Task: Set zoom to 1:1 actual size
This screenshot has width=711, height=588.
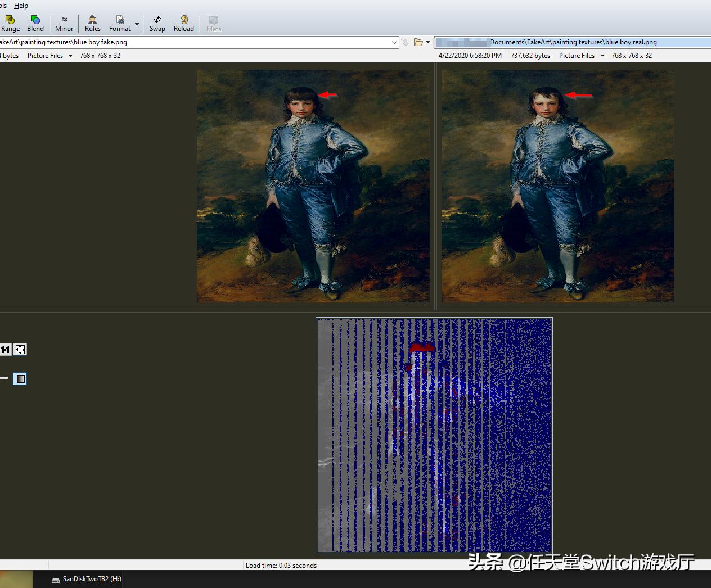Action: [x=6, y=350]
